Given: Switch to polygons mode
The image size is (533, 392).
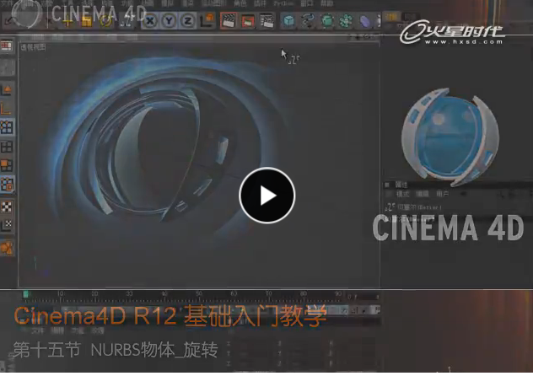Looking at the screenshot, I should 7,165.
